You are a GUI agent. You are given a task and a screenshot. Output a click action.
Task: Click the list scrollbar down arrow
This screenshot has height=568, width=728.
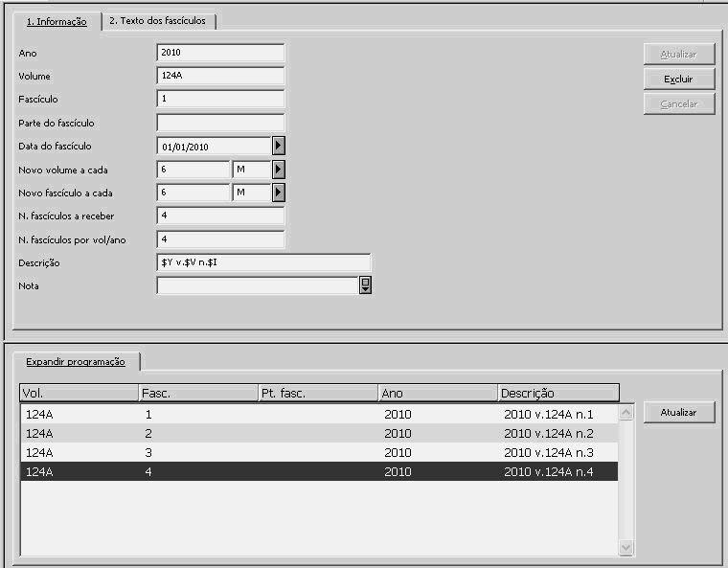click(x=626, y=548)
